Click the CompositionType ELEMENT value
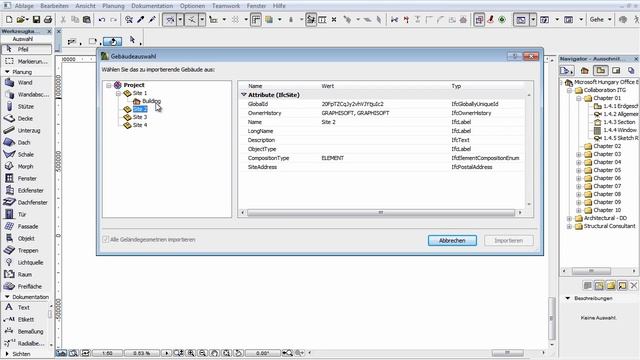Image resolution: width=640 pixels, height=360 pixels. point(333,158)
